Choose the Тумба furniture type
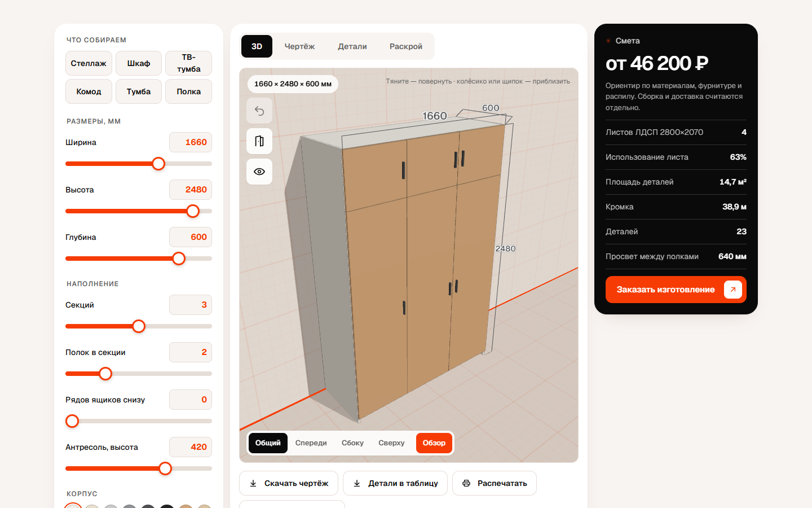 (139, 91)
